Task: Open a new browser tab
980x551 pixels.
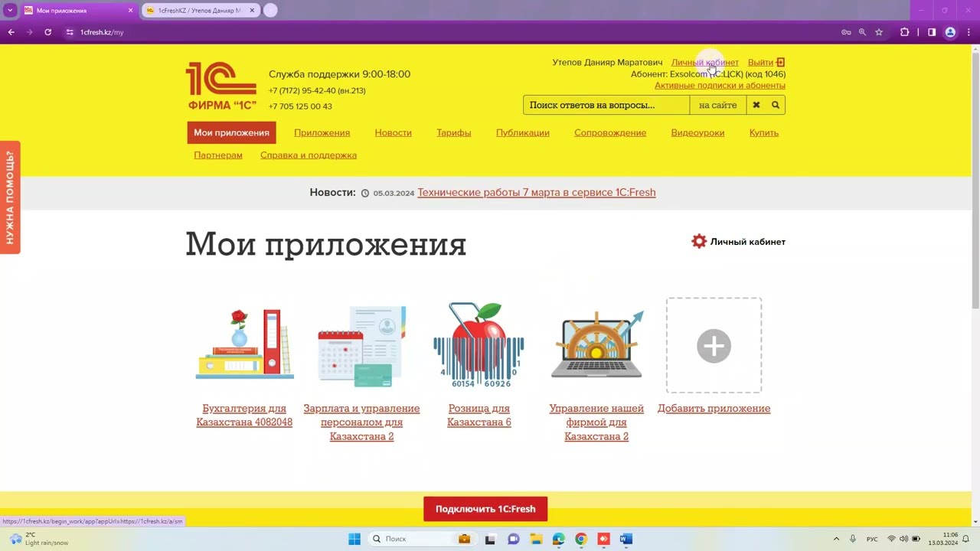Action: coord(270,11)
